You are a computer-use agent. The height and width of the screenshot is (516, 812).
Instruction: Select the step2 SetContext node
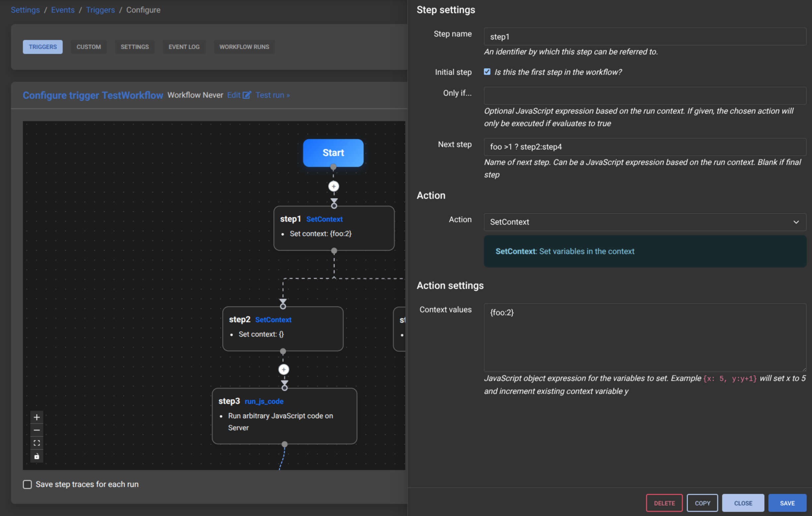coord(283,329)
